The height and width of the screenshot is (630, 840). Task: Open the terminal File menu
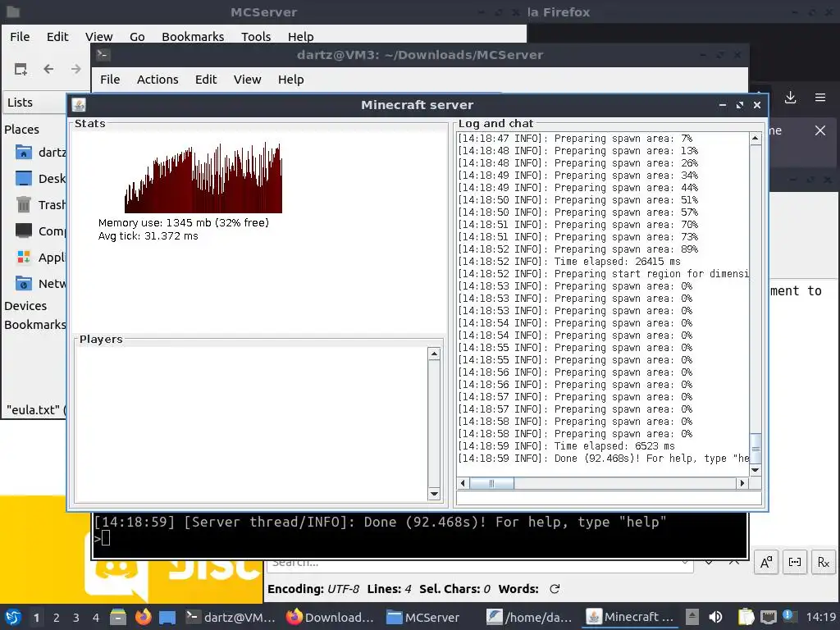coord(110,80)
